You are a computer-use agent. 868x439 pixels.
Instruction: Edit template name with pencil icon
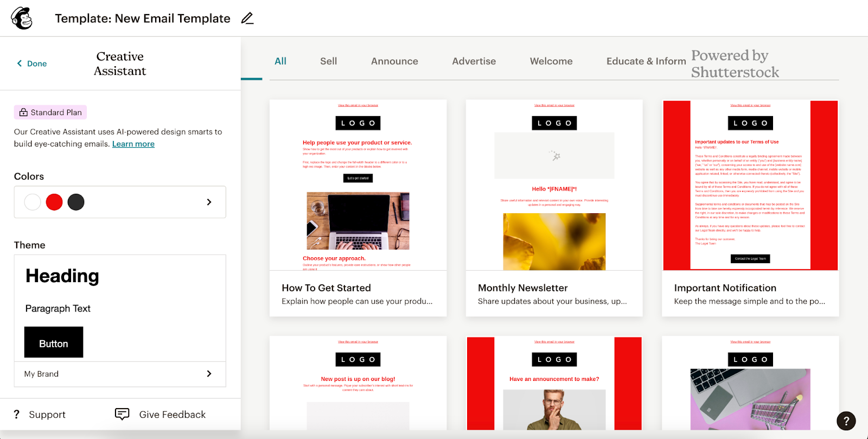tap(247, 18)
